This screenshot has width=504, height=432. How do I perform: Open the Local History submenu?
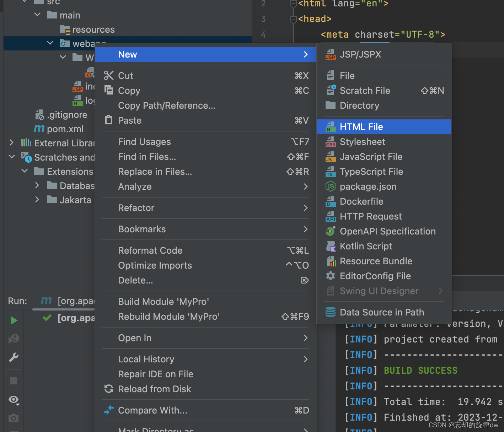pyautogui.click(x=205, y=359)
